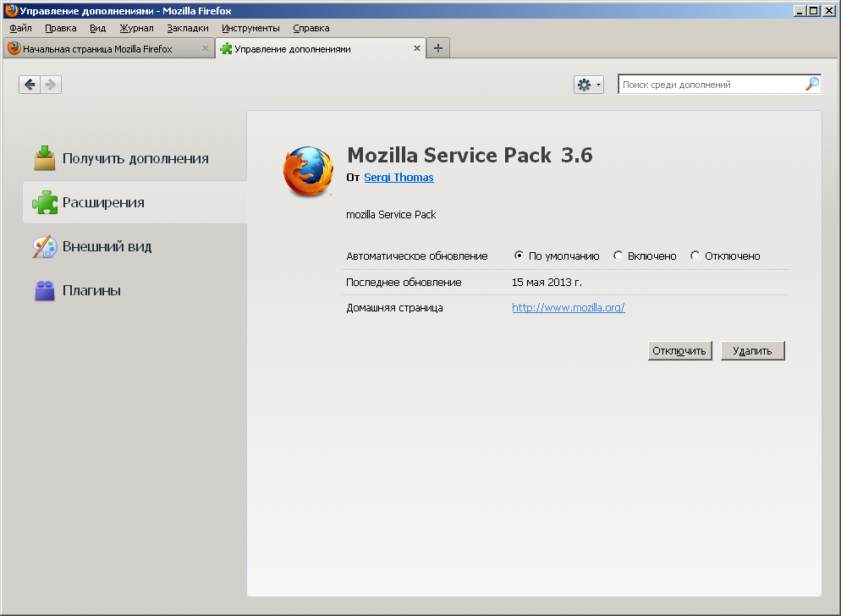
Task: Click the 'Автоматическое обновление' label
Action: coord(417,256)
